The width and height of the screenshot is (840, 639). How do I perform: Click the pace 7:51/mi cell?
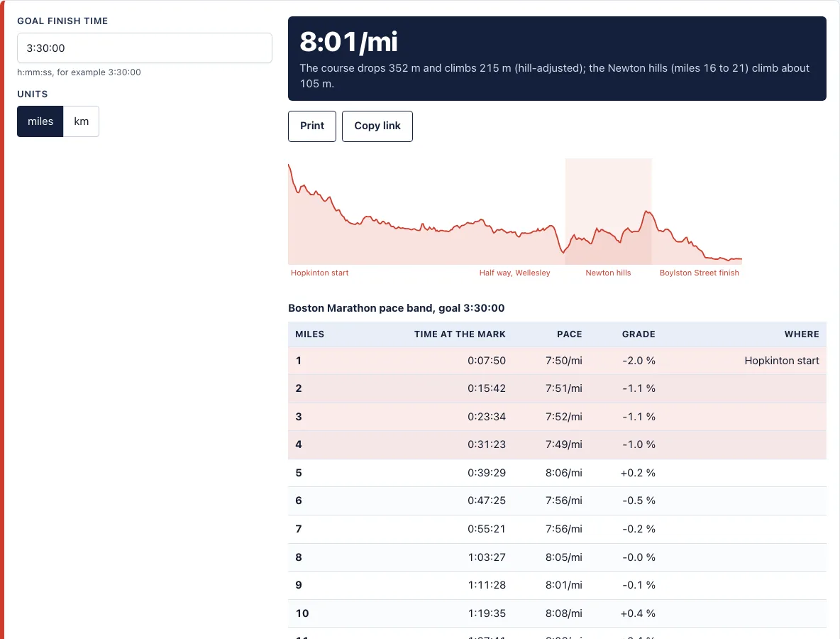click(x=563, y=388)
